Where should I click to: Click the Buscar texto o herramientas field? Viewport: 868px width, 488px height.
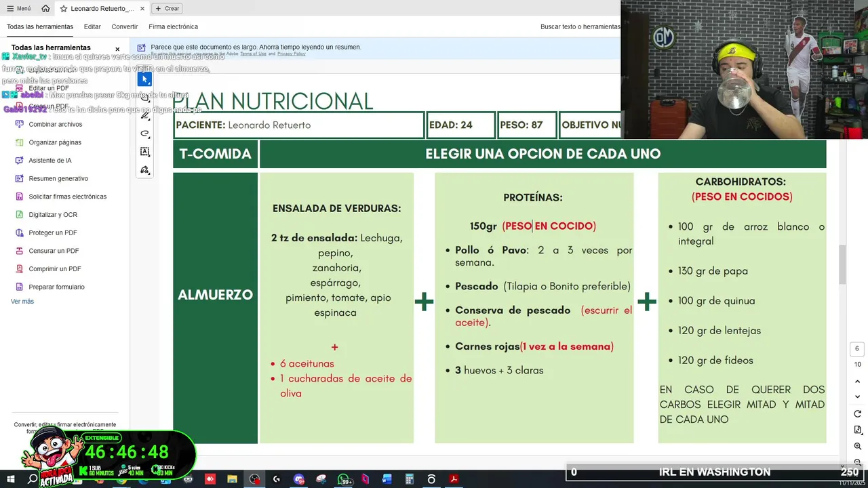[x=580, y=26]
